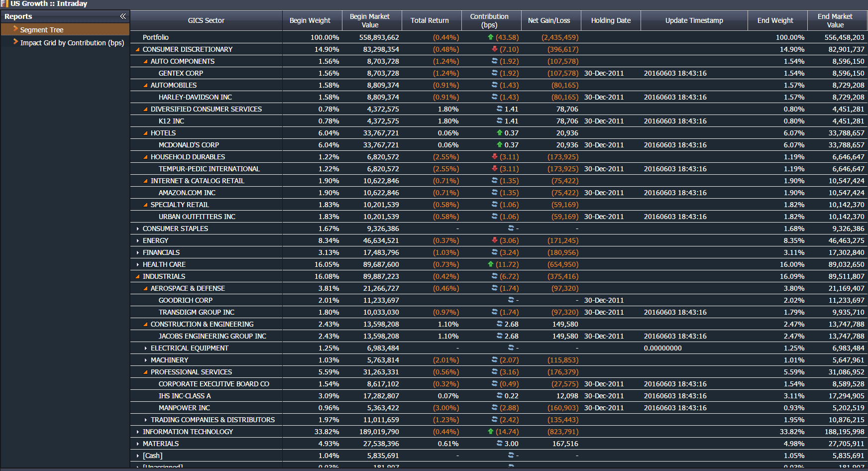Click neutral contribution icon for GOODRICH CORP
The height and width of the screenshot is (471, 868).
tap(511, 300)
